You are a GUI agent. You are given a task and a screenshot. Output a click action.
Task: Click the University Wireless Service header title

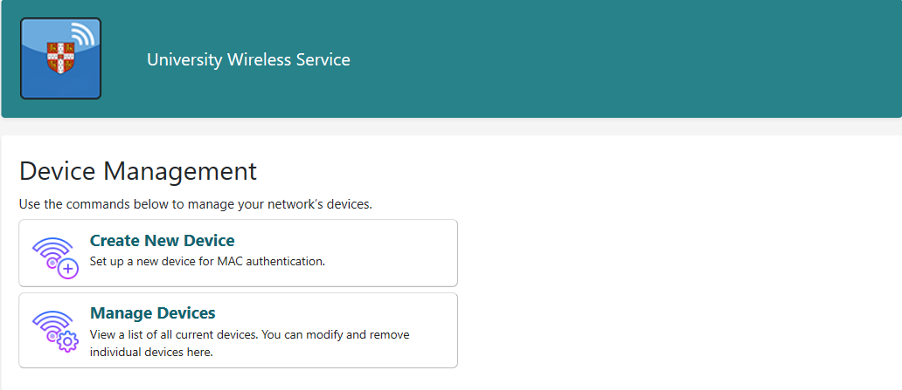[249, 60]
